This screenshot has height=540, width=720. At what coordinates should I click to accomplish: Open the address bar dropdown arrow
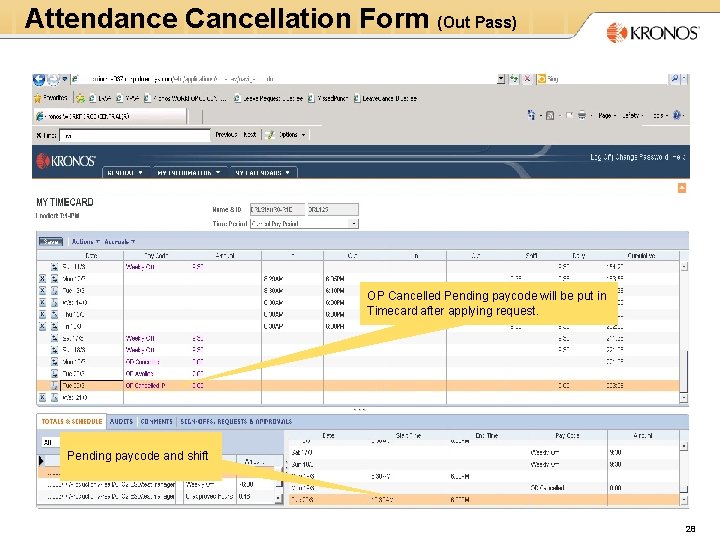[x=501, y=79]
